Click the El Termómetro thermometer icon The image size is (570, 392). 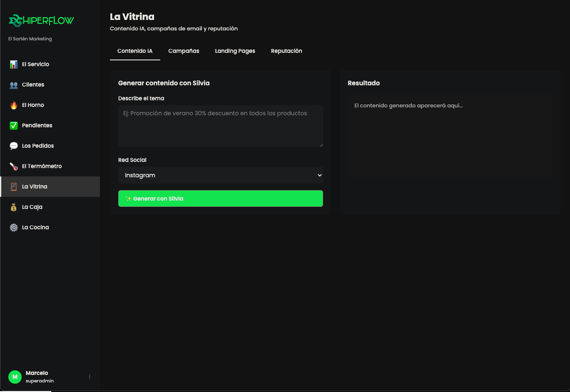click(x=14, y=166)
